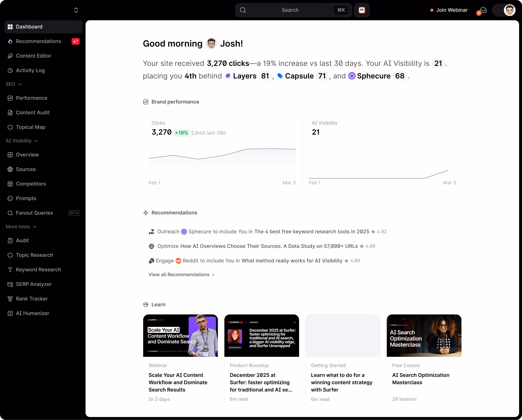Click the Competitors building icon
Image resolution: width=522 pixels, height=420 pixels.
click(10, 184)
